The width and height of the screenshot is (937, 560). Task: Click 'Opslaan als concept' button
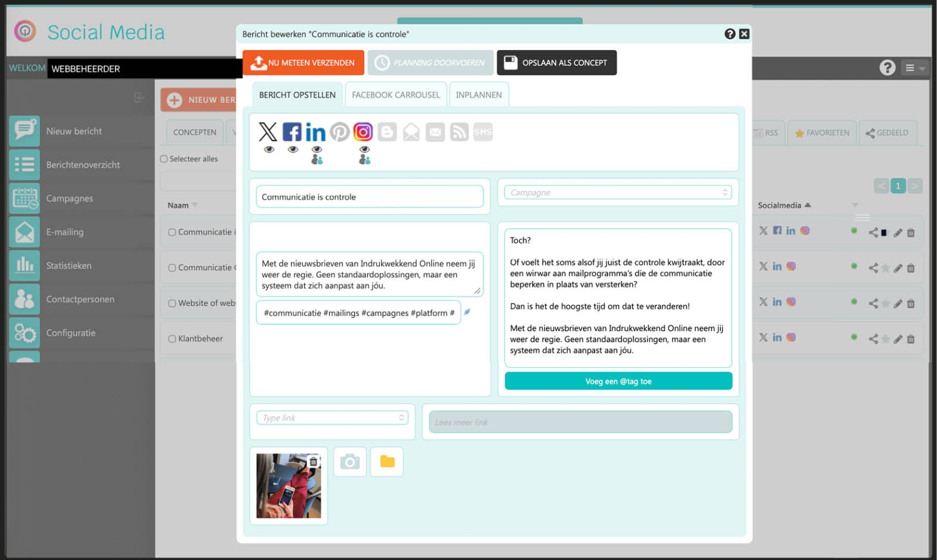(x=557, y=62)
